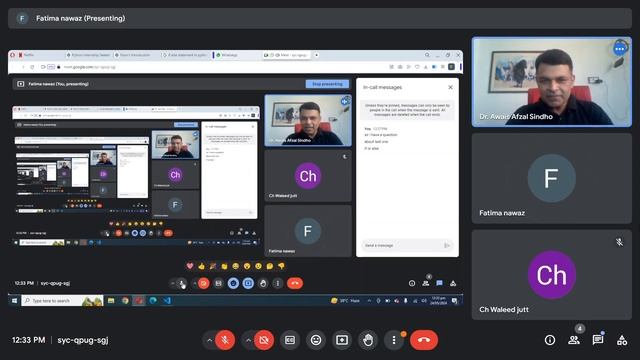Open activities icon inside shared screen
640x360 pixels.
click(453, 283)
